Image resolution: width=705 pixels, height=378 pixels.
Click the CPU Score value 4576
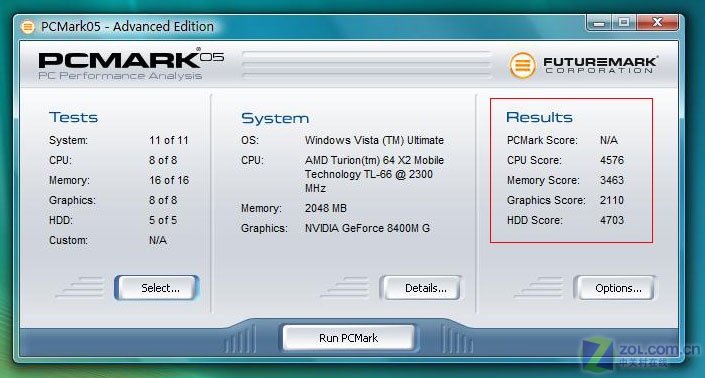[611, 160]
